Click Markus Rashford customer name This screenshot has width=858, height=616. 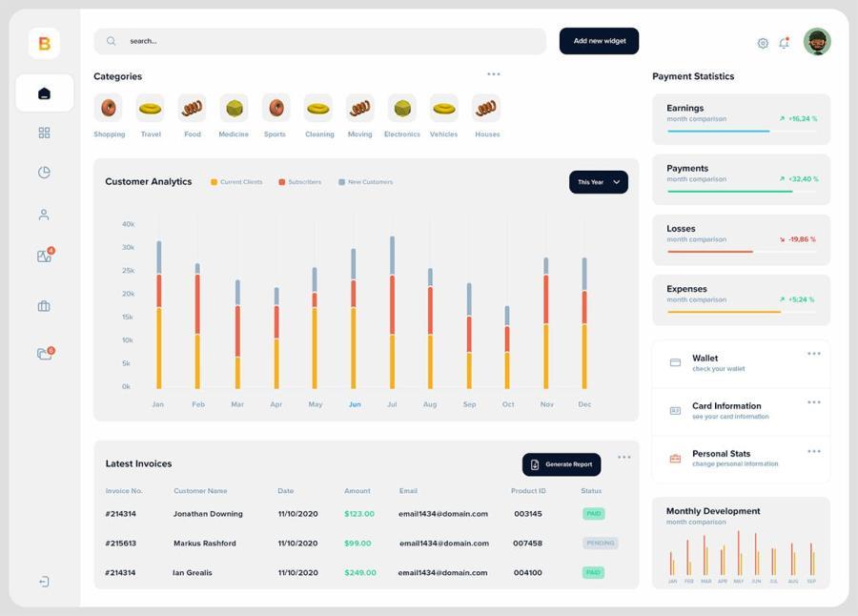coord(205,544)
